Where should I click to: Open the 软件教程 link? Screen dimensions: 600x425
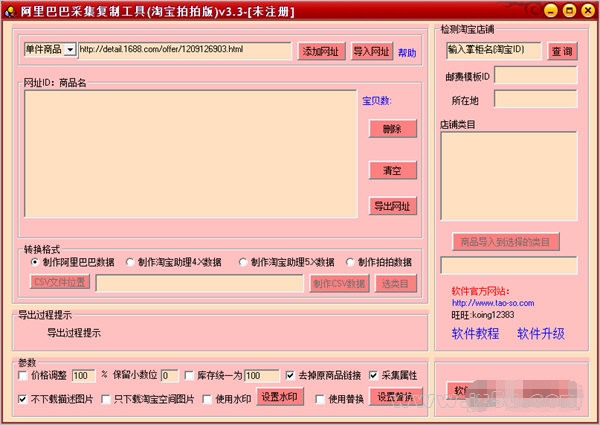click(x=475, y=334)
